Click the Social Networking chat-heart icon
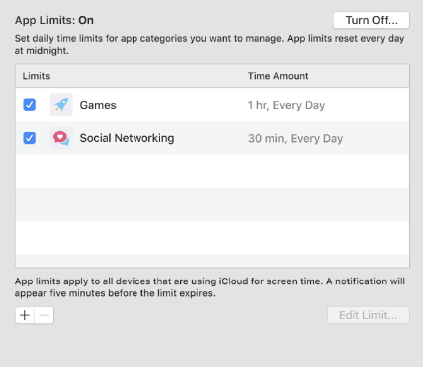 click(61, 138)
